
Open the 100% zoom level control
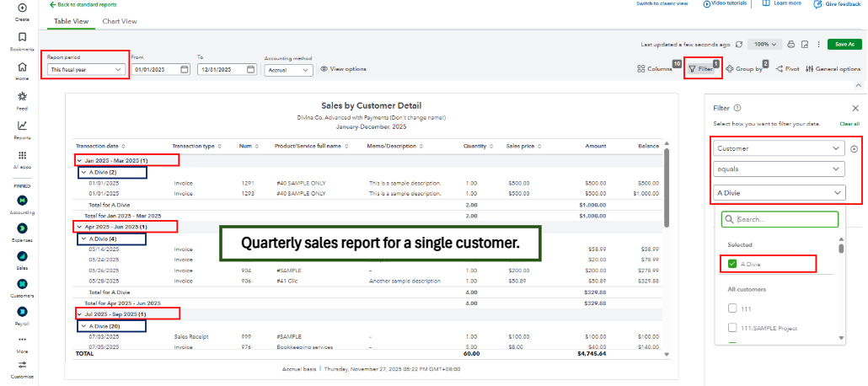coord(764,44)
